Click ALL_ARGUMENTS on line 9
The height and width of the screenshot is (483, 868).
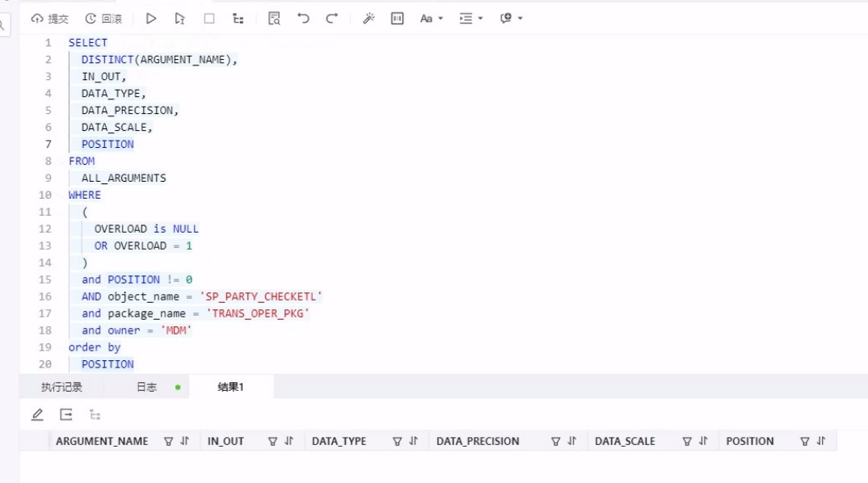(124, 178)
